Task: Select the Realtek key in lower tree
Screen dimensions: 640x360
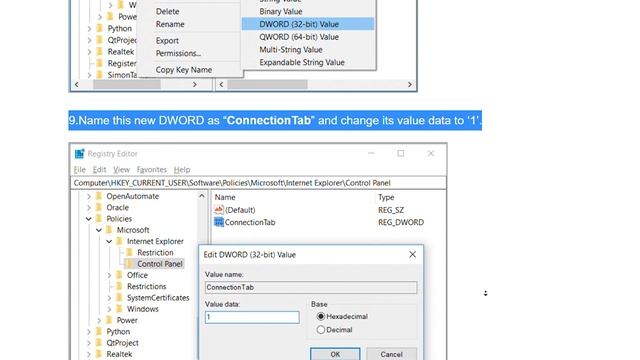Action: [x=119, y=354]
